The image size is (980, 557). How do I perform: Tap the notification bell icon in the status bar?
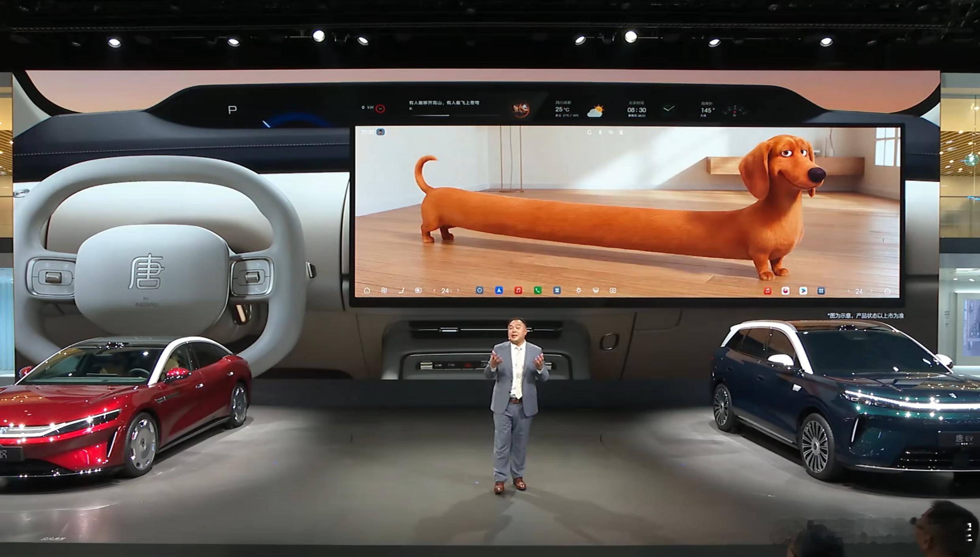[589, 132]
